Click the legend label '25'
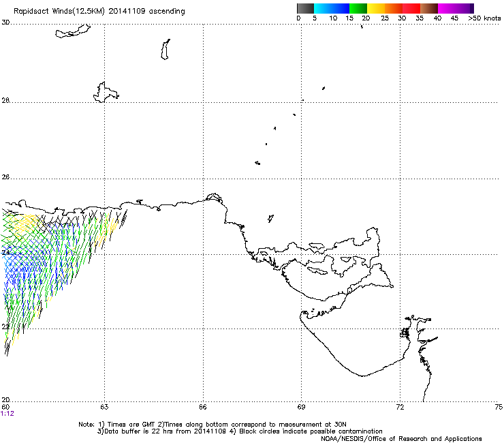Image resolution: width=504 pixels, height=443 pixels. coord(385,18)
